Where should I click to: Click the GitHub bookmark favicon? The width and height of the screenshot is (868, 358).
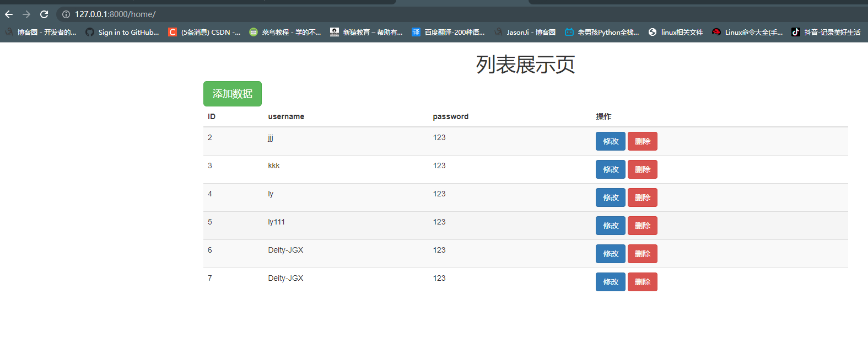90,33
